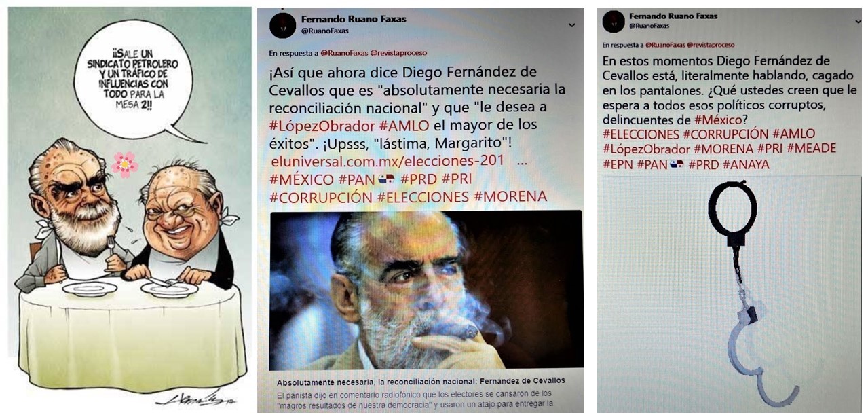Open the handcuffs image attachment

(732, 294)
